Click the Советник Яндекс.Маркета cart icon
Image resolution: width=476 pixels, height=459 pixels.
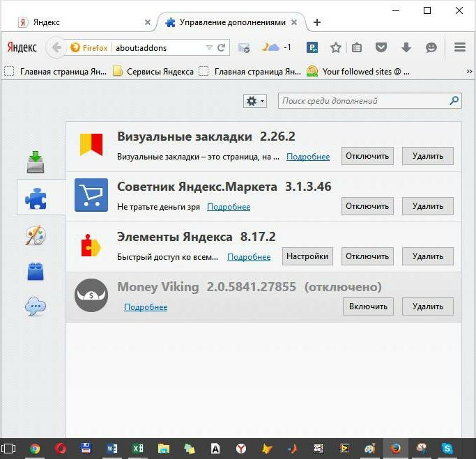91,195
